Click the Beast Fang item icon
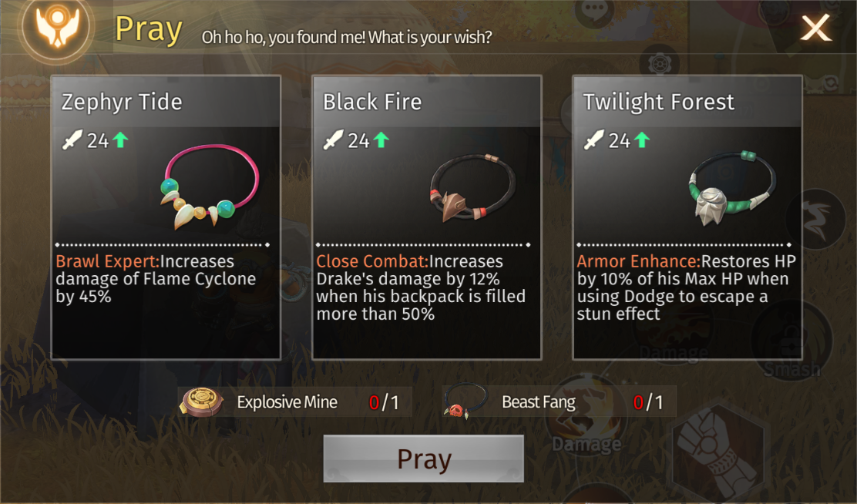The height and width of the screenshot is (504, 857). pos(465,402)
